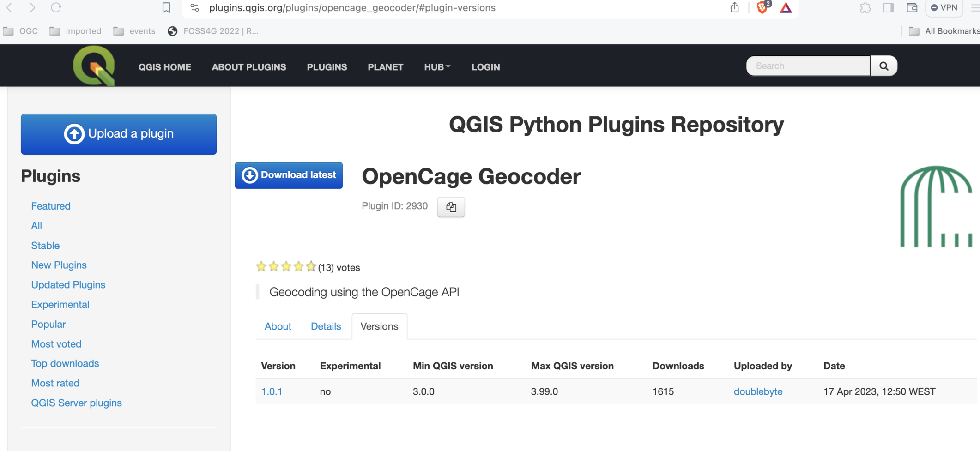Click the 3.99.0 max version cell
980x451 pixels.
coord(544,391)
